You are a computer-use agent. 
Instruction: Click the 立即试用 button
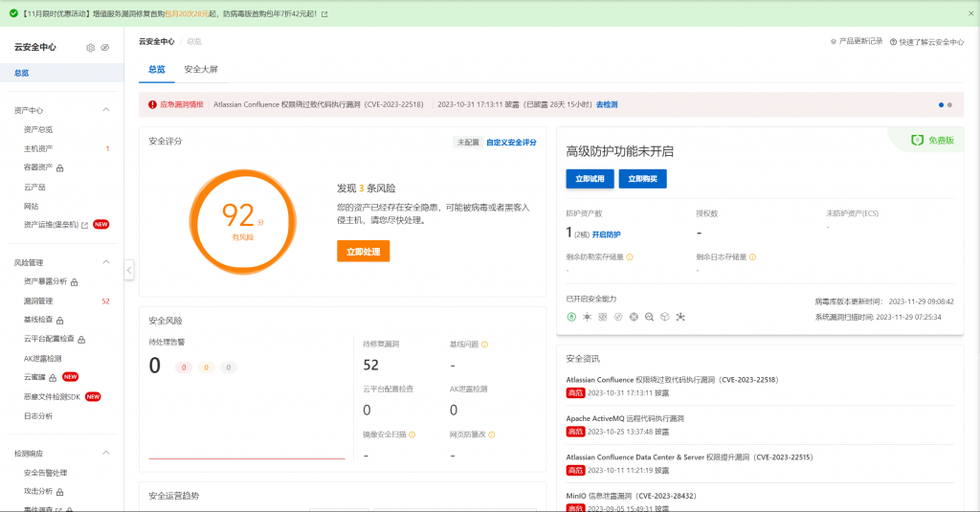tap(590, 179)
